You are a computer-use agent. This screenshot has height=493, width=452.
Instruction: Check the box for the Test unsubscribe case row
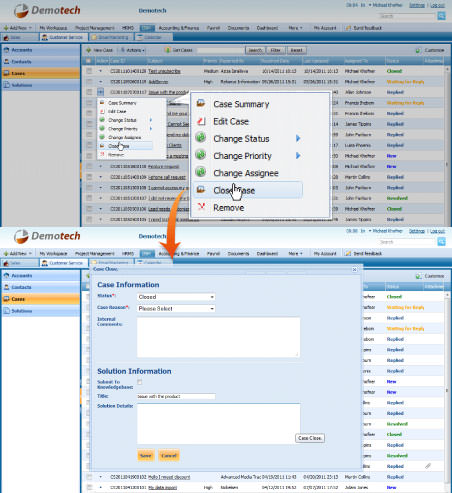point(89,71)
